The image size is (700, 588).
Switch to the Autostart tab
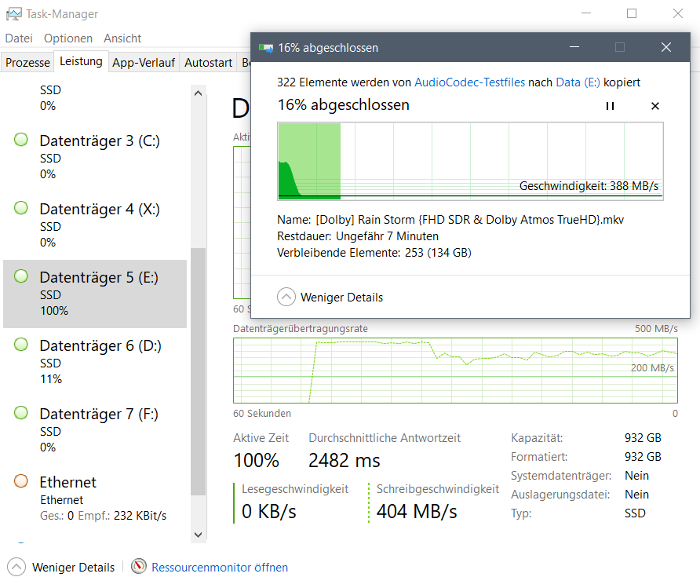[208, 63]
